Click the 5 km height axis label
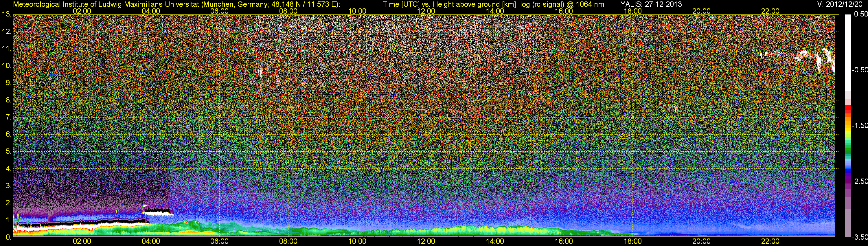This screenshot has height=246, width=868. pos(8,151)
